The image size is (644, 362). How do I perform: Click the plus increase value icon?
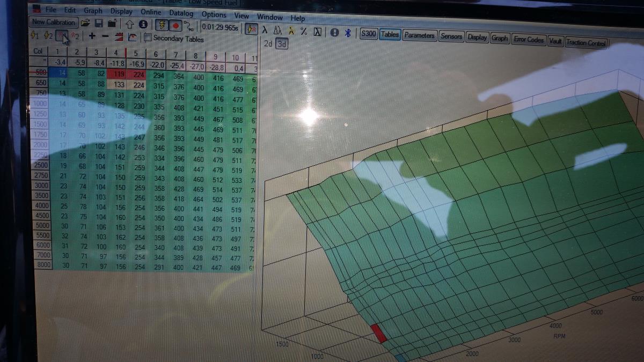click(x=92, y=36)
